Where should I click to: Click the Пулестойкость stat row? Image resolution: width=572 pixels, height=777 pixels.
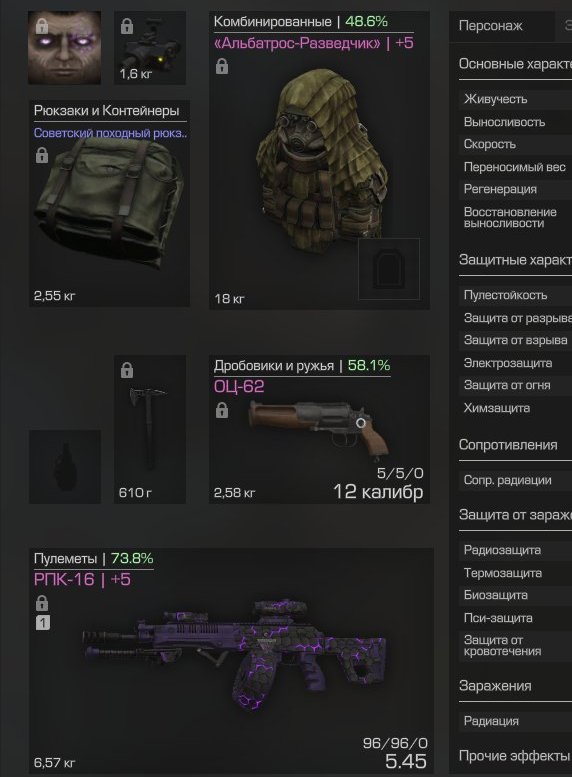515,295
